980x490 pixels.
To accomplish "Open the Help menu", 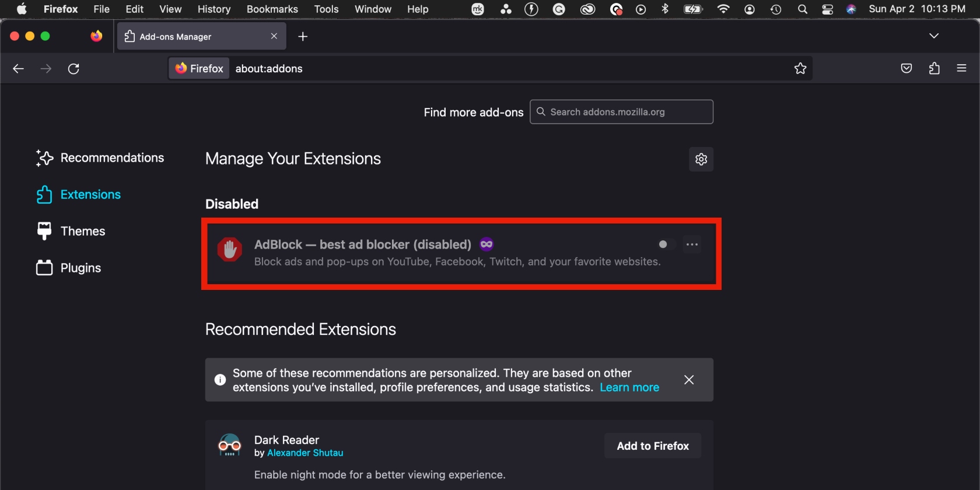I will pos(418,9).
